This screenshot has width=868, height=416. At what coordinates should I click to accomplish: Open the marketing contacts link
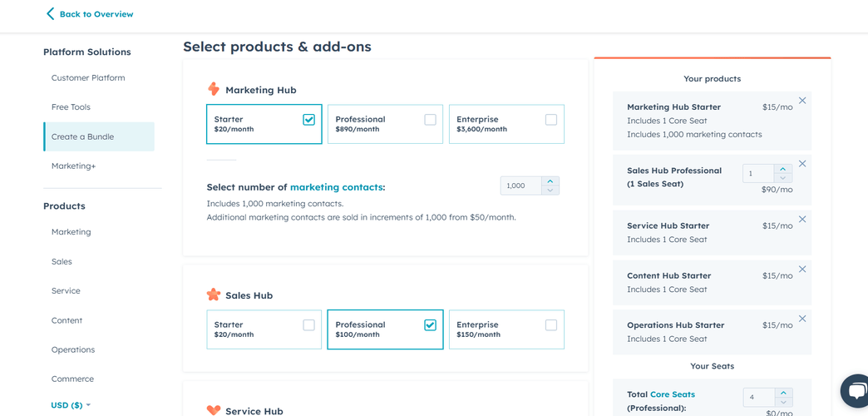336,187
